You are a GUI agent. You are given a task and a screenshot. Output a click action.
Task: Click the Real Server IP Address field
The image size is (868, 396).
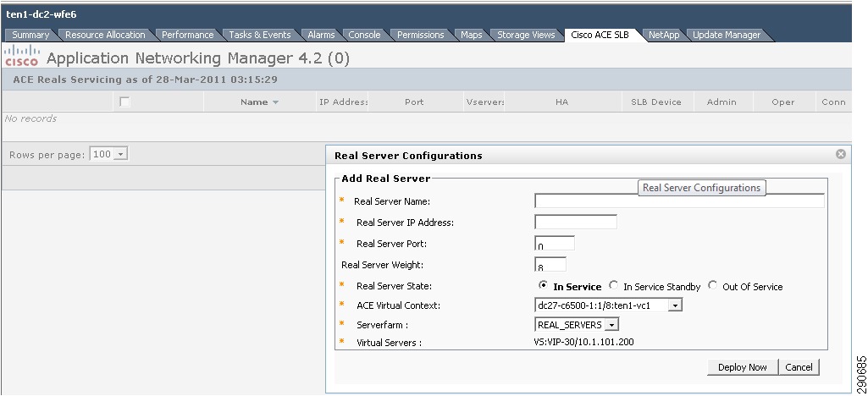coord(576,222)
